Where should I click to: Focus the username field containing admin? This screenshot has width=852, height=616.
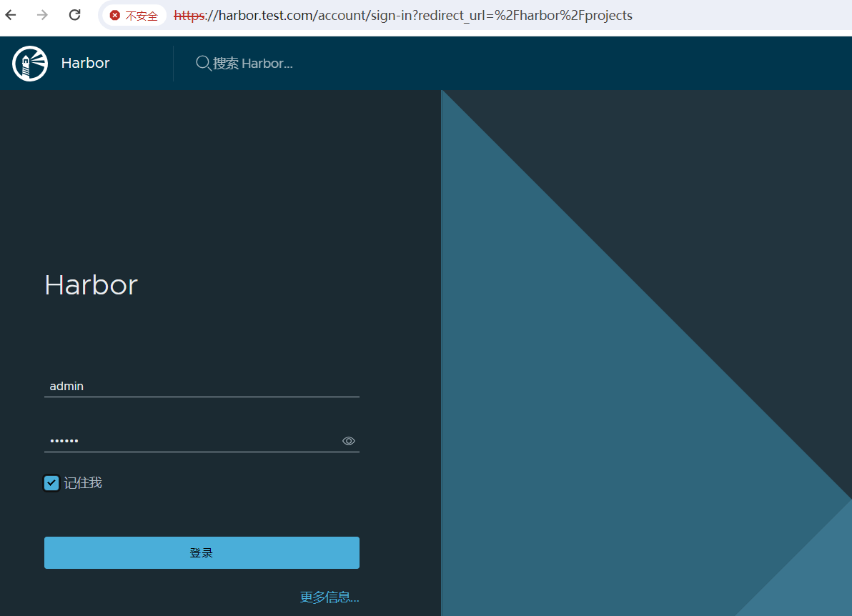(202, 386)
